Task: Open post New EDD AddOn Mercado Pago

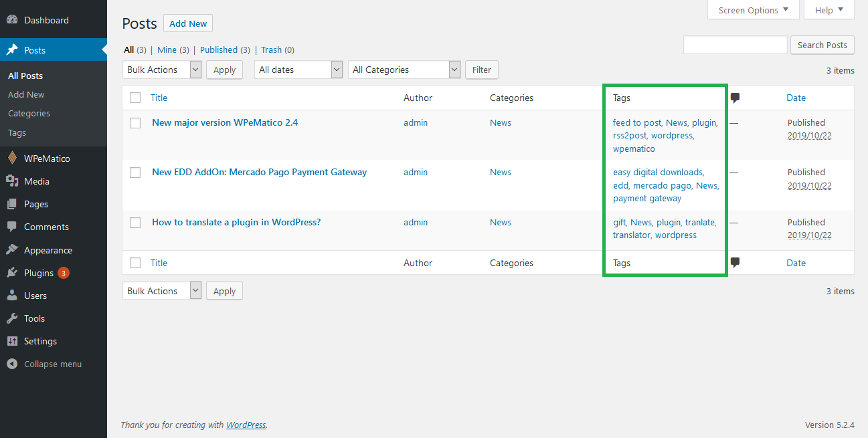Action: (x=259, y=173)
